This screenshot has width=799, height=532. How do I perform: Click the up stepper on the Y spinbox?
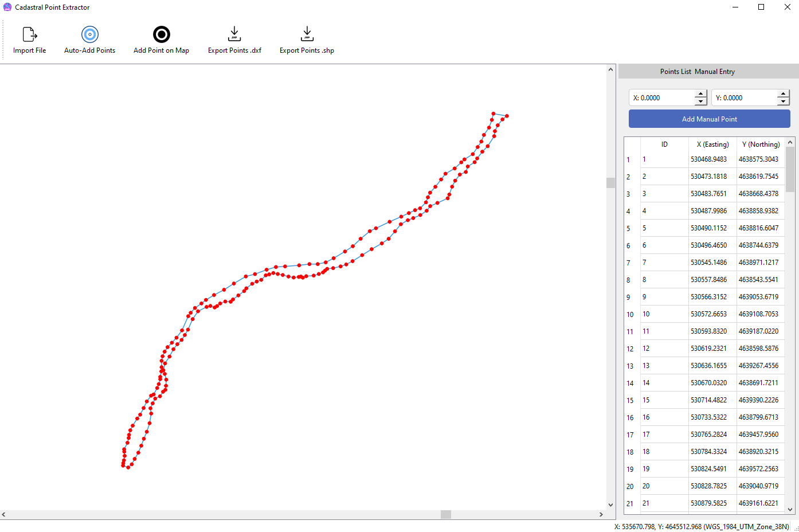(x=783, y=94)
